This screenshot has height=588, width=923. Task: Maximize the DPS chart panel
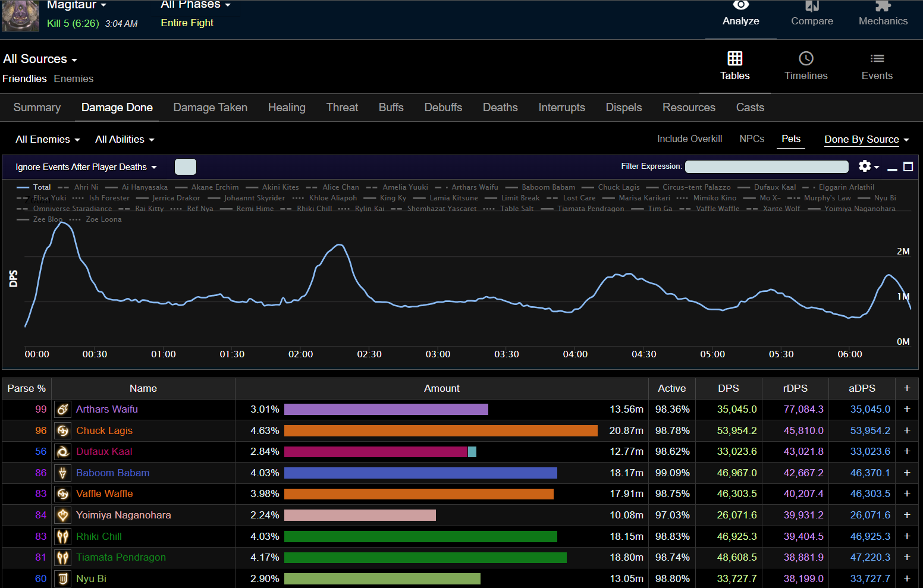pyautogui.click(x=908, y=166)
